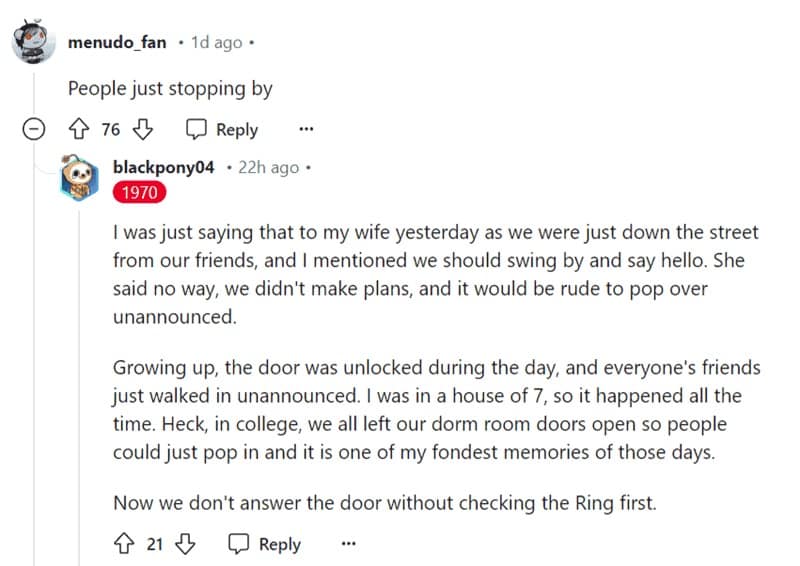Reply to blackpony04's comment

pyautogui.click(x=265, y=544)
